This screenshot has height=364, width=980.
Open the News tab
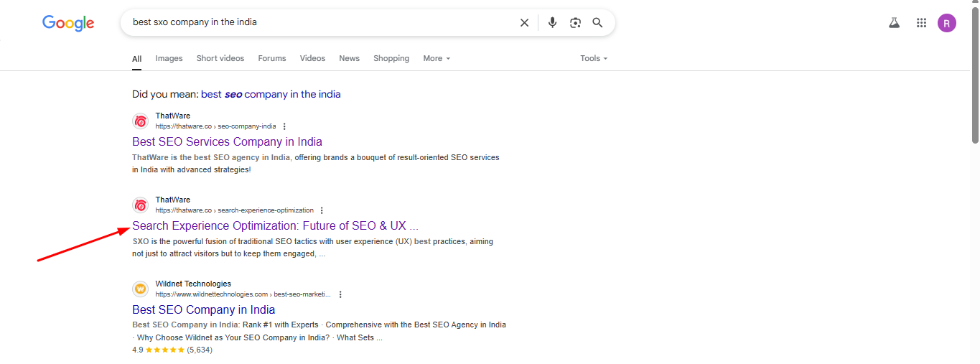tap(350, 58)
